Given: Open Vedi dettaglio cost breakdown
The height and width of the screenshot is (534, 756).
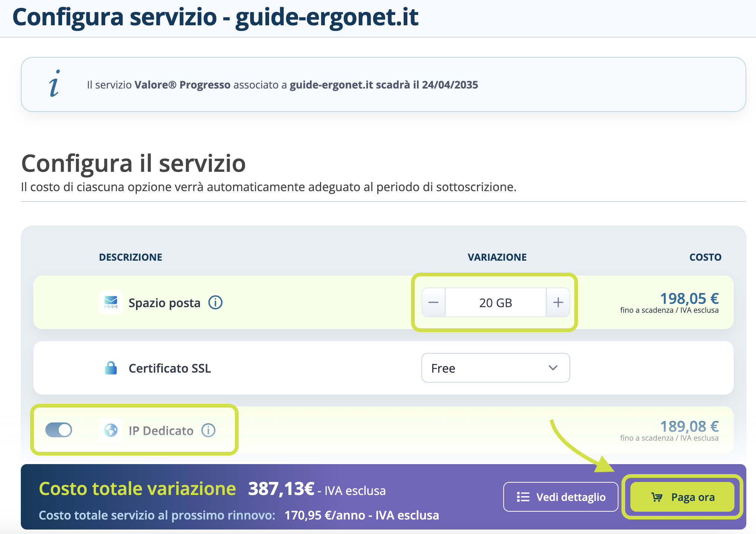Looking at the screenshot, I should (x=560, y=497).
